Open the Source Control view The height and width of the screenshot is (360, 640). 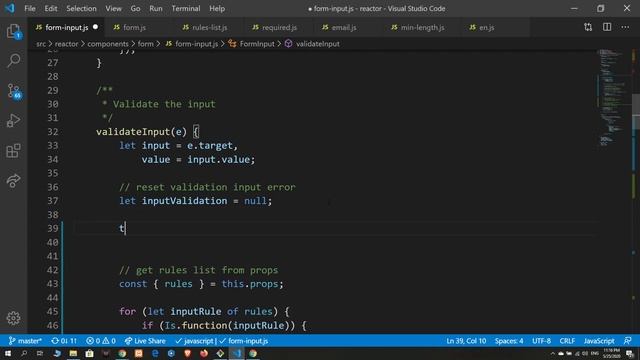[x=14, y=91]
